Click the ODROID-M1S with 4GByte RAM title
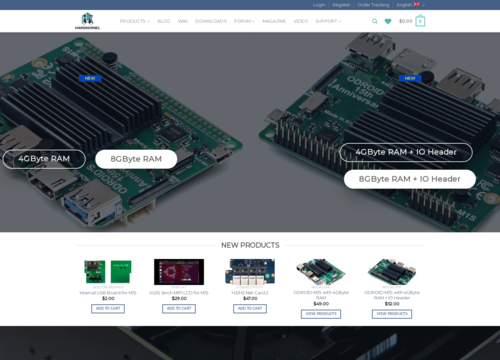The width and height of the screenshot is (500, 360). 321,295
